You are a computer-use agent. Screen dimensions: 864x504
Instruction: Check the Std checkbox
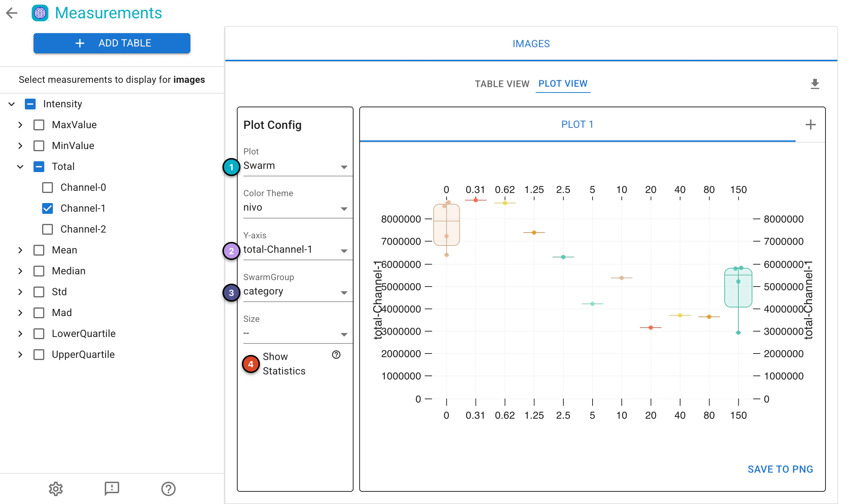pyautogui.click(x=39, y=292)
